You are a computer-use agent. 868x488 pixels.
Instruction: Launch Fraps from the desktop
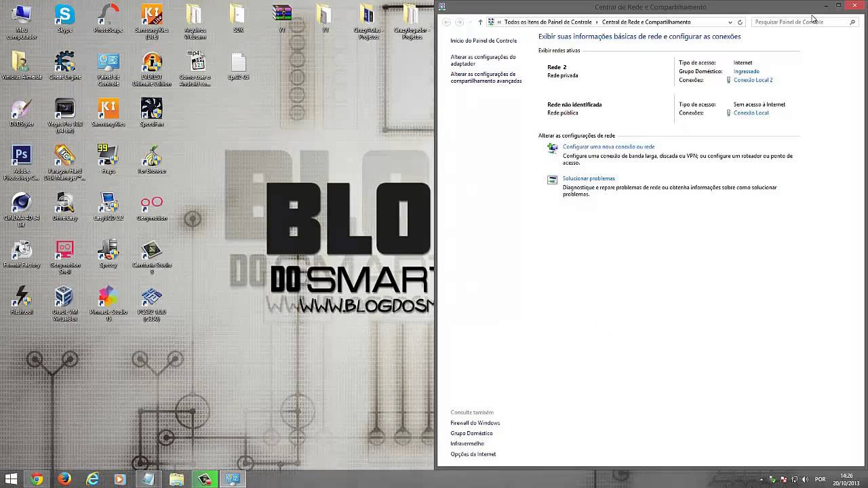coord(108,159)
